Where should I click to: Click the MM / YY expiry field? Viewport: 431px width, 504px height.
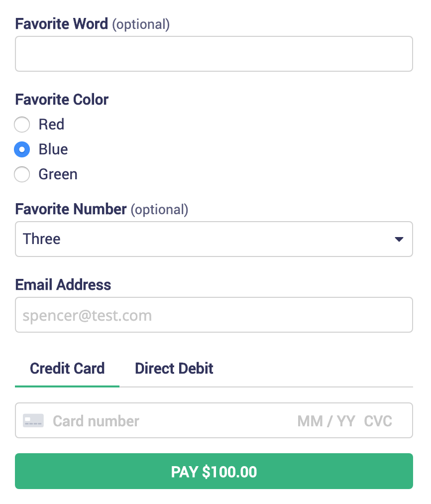click(x=326, y=421)
